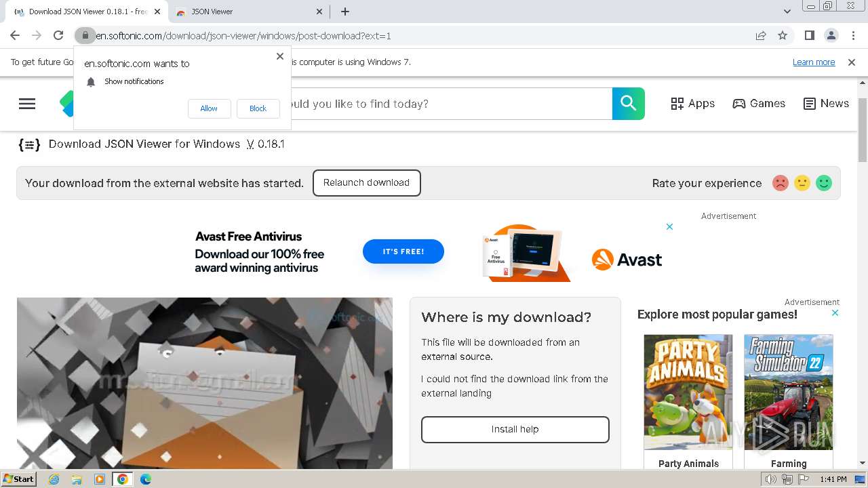Block notifications from en.softonic.com
Screen dimensions: 868x488
(x=258, y=108)
